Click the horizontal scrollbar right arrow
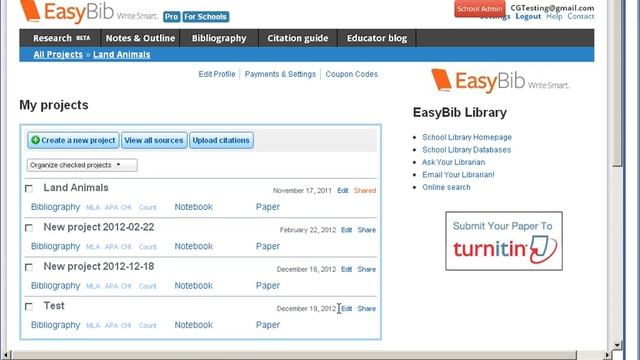Image resolution: width=640 pixels, height=360 pixels. pyautogui.click(x=608, y=355)
